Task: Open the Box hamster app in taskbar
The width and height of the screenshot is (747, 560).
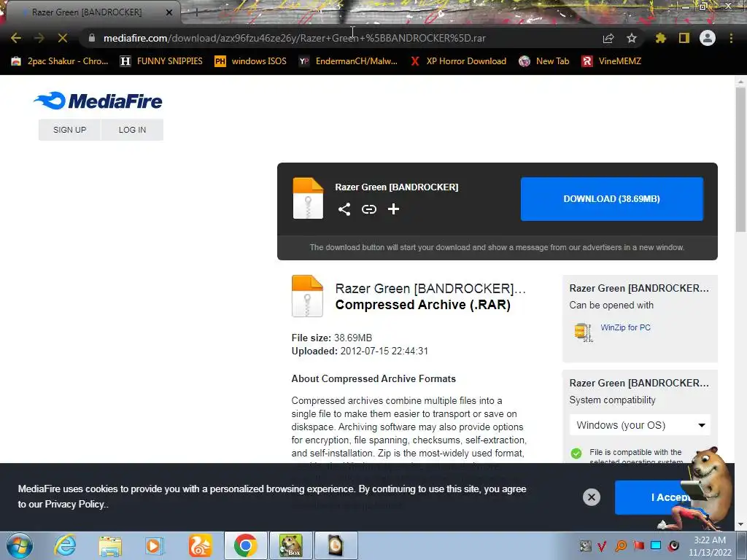Action: point(290,545)
